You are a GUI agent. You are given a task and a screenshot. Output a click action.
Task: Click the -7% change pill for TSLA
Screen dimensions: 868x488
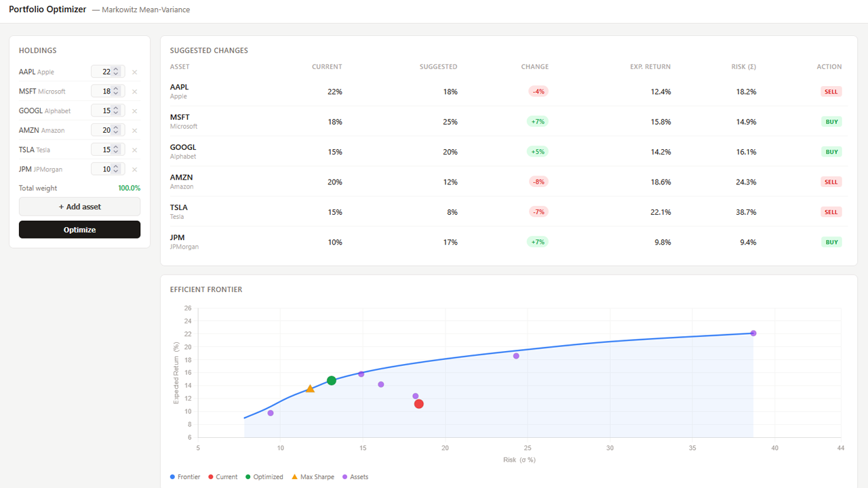(539, 211)
